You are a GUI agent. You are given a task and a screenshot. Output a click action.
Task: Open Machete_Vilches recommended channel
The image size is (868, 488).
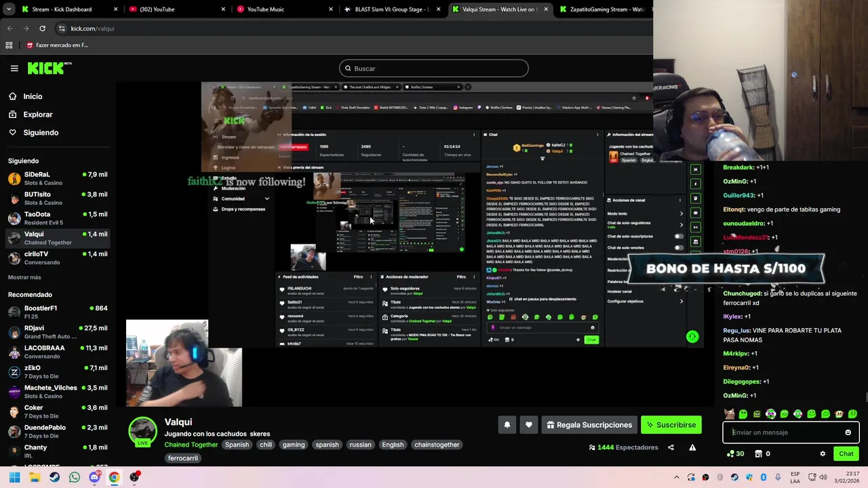[x=58, y=392]
